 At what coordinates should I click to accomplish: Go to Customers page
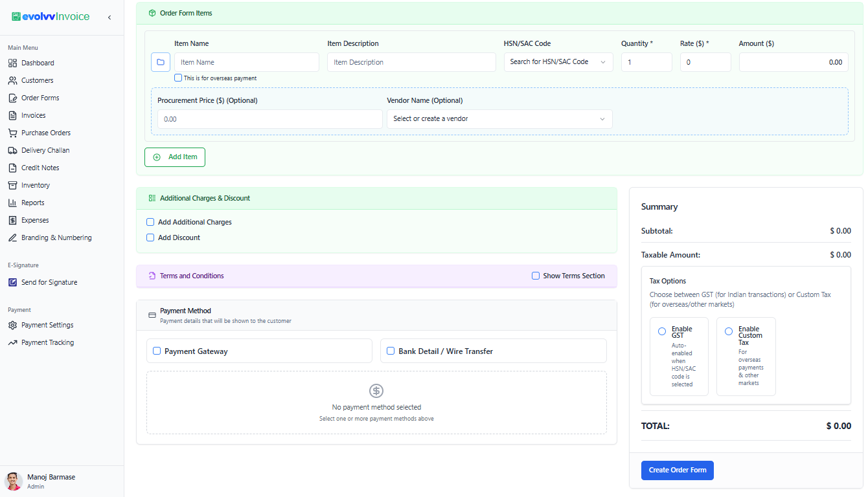[x=38, y=80]
